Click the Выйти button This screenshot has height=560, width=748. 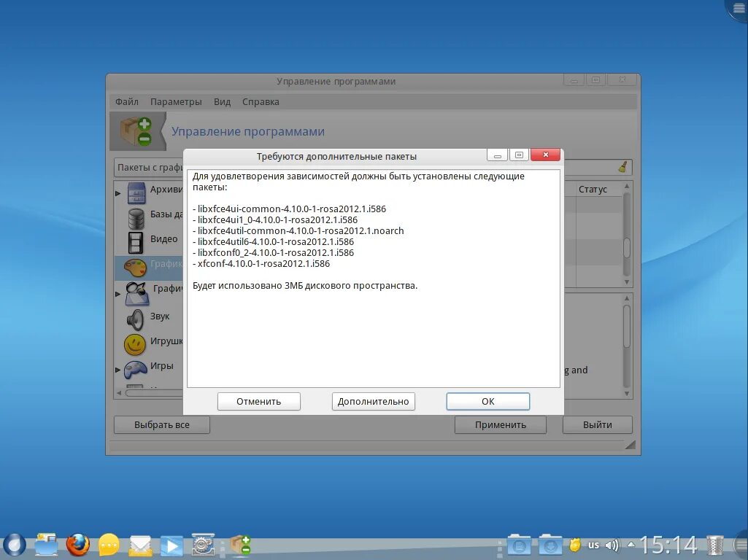(x=597, y=424)
